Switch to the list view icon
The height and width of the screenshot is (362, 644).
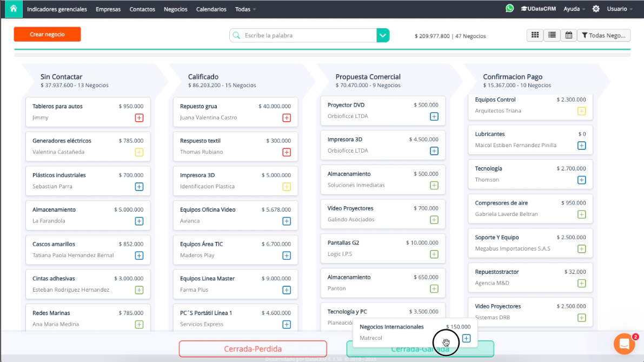[552, 35]
